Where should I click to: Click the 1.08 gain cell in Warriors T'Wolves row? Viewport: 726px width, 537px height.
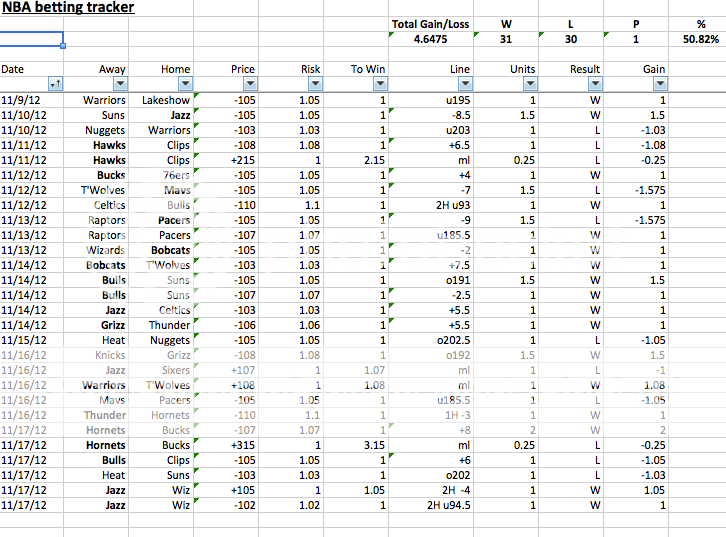click(x=636, y=385)
